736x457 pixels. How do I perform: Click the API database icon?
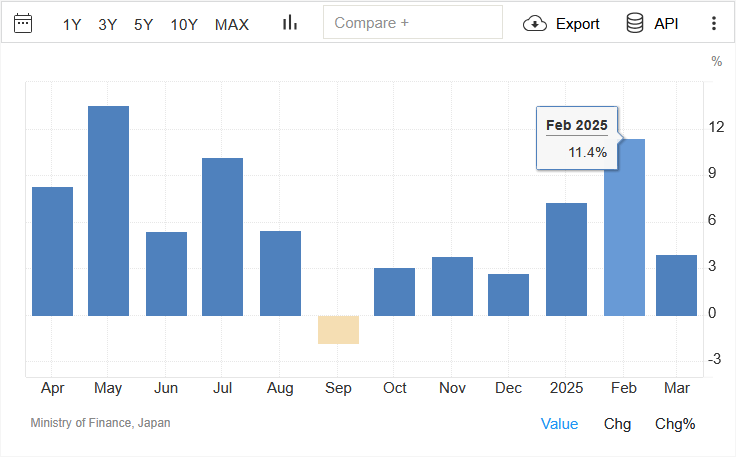tap(634, 23)
